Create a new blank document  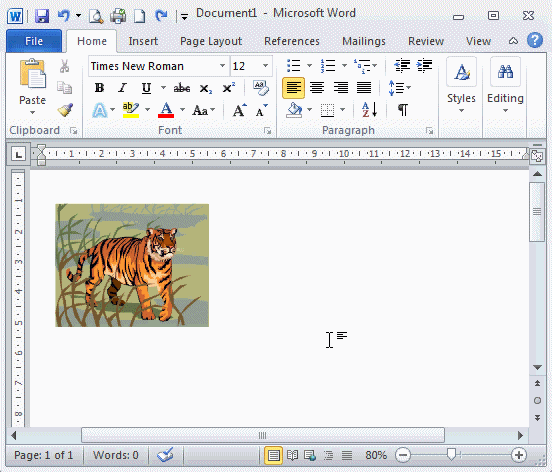[x=139, y=16]
